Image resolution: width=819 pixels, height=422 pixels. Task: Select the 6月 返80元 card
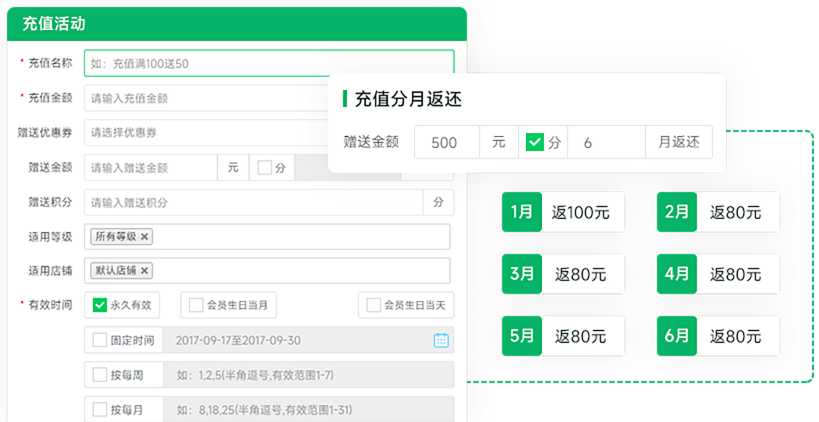[x=718, y=336]
